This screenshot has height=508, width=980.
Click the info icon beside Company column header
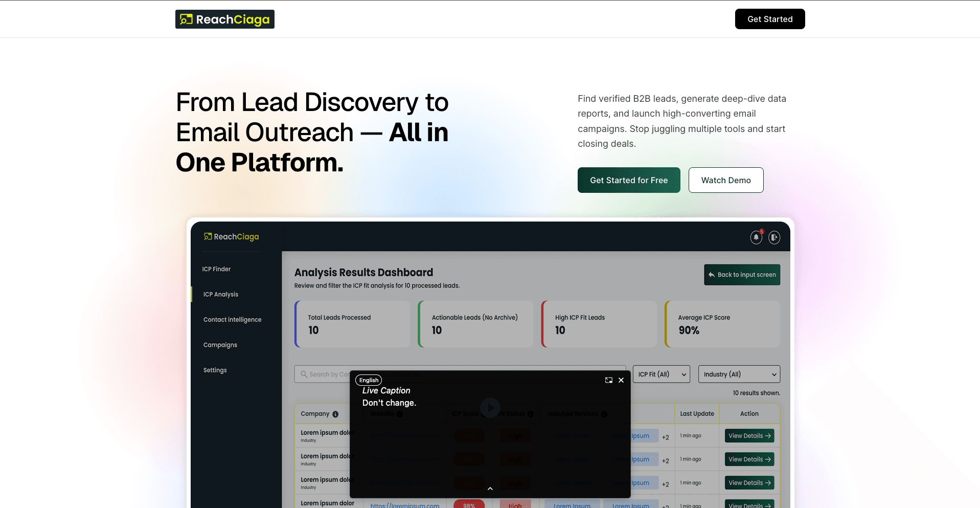click(335, 414)
